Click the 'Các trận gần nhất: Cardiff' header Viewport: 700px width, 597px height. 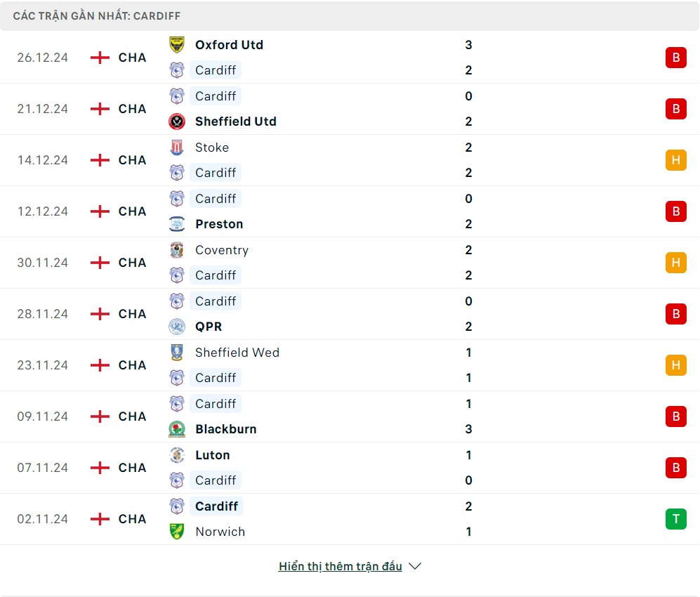pos(97,15)
